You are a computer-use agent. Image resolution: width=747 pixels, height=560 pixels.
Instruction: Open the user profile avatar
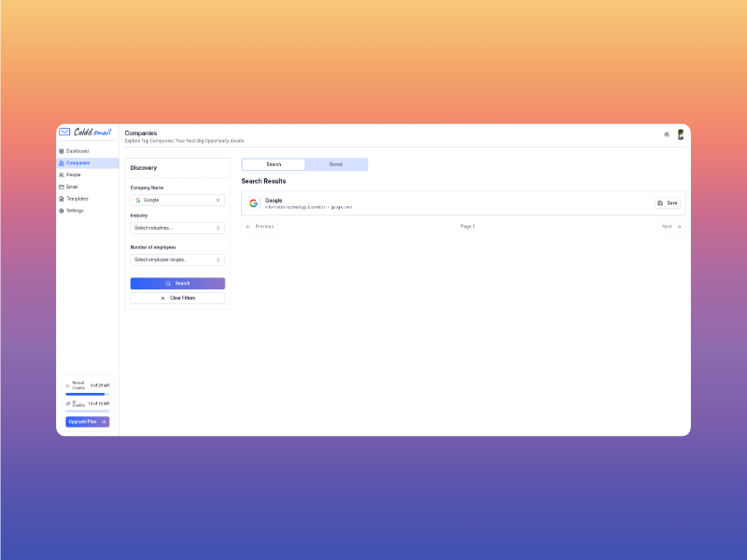click(x=681, y=134)
